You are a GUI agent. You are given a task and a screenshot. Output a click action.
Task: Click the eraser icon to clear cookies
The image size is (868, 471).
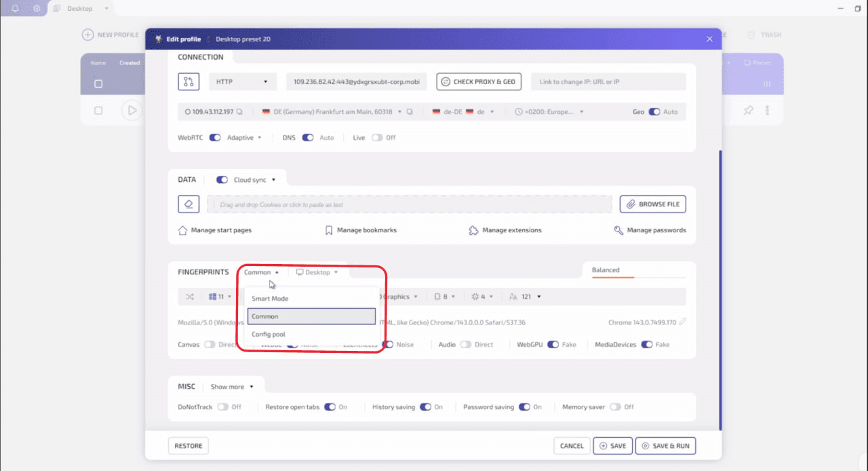coord(189,204)
